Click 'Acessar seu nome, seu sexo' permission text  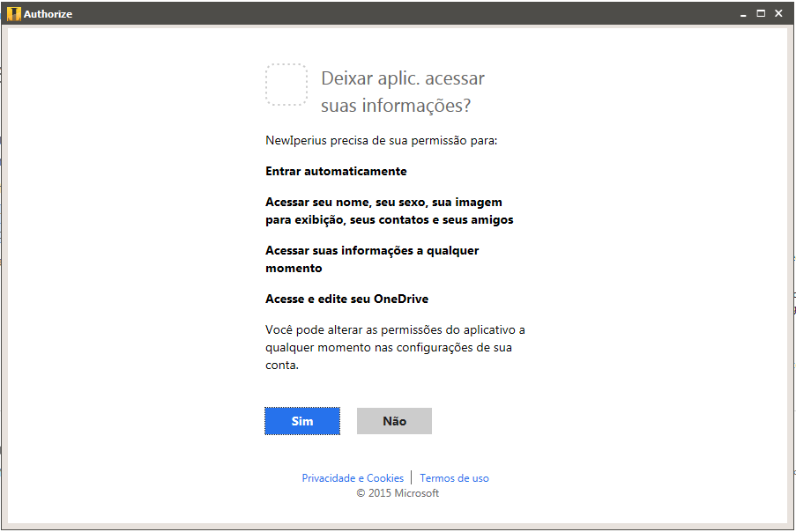[390, 211]
